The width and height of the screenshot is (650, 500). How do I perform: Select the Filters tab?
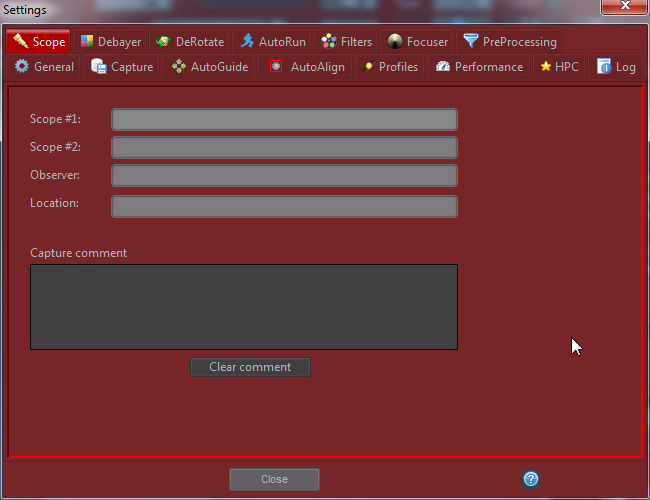click(346, 42)
